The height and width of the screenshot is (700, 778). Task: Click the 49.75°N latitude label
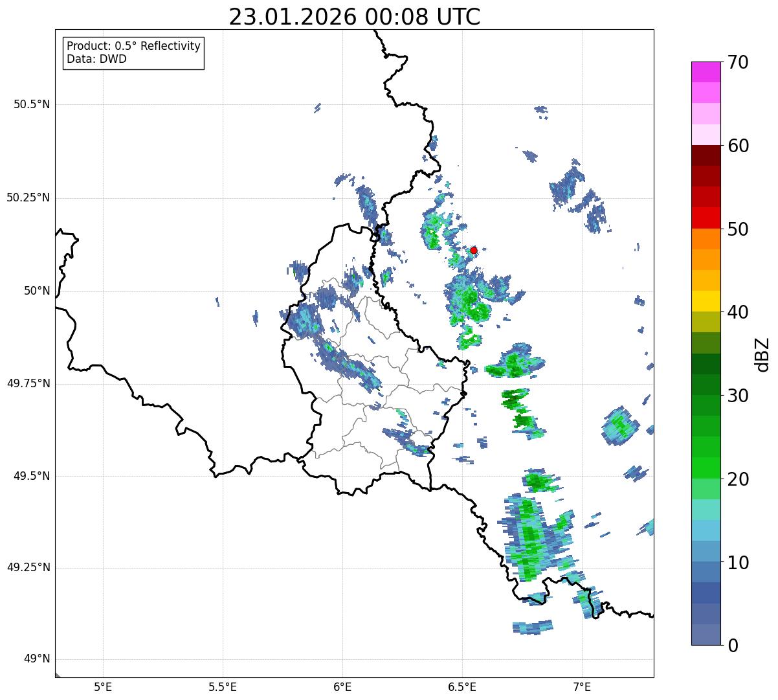[28, 383]
